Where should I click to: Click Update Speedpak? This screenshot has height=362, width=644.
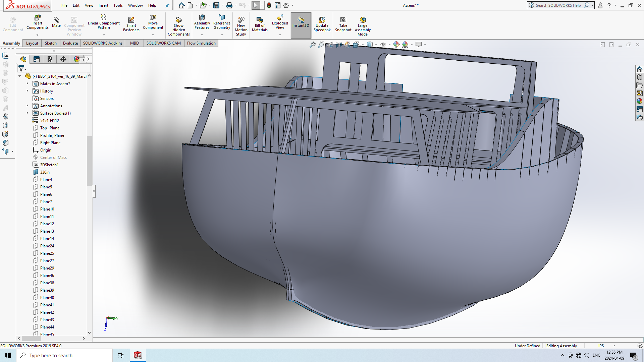pyautogui.click(x=322, y=24)
